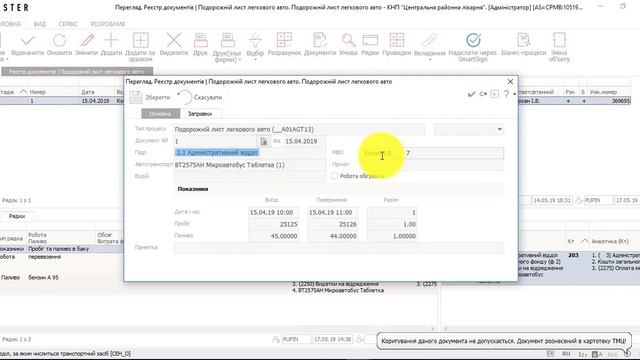Image resolution: width=640 pixels, height=360 pixels.
Task: Click the plus-box icon in dialog header
Action: 495,94
